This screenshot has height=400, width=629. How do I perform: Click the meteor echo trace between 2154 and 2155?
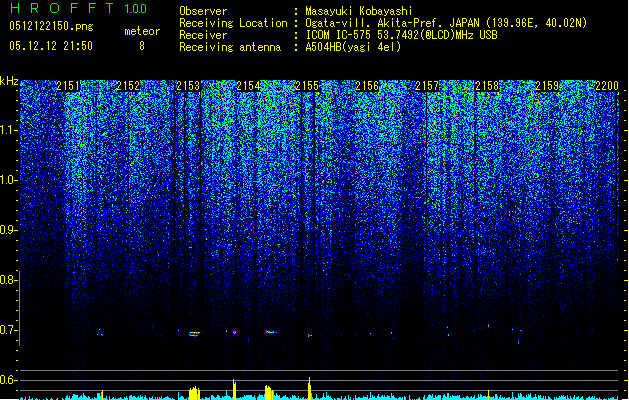[x=271, y=332]
